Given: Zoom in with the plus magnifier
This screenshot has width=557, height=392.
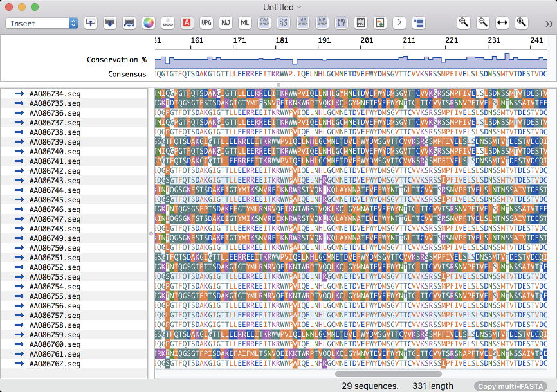Looking at the screenshot, I should click(x=463, y=23).
